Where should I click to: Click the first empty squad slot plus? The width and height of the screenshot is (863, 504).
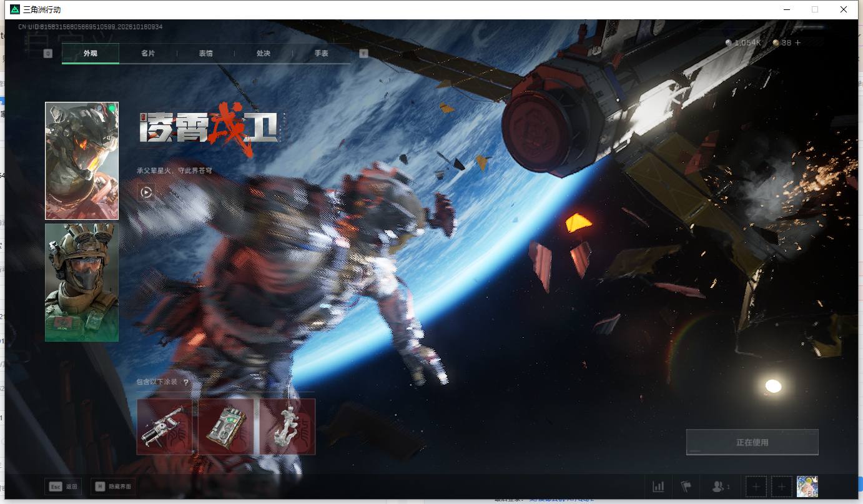click(756, 487)
